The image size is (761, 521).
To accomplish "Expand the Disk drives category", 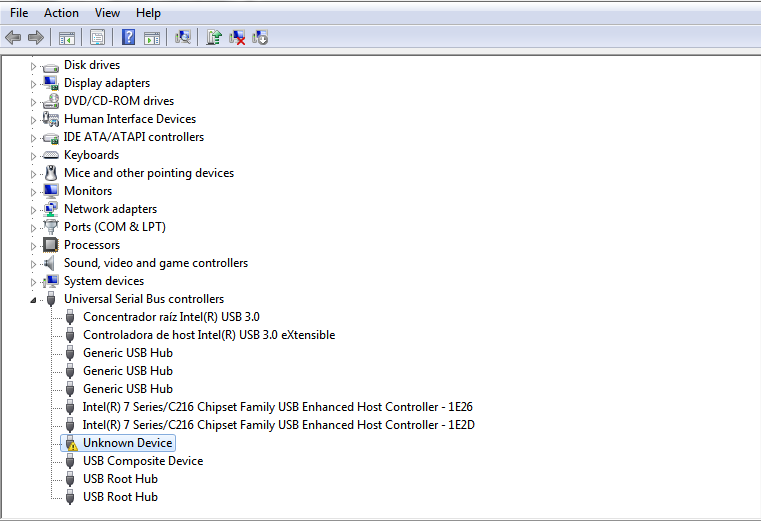I will (33, 66).
